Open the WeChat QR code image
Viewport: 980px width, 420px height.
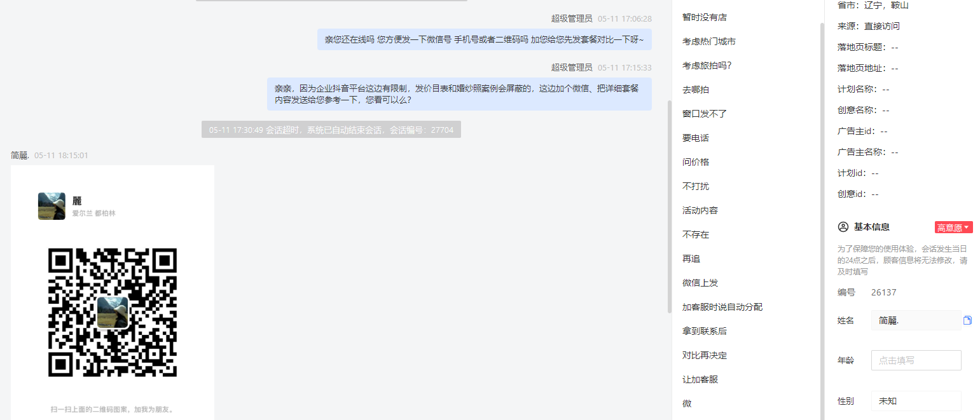[113, 312]
